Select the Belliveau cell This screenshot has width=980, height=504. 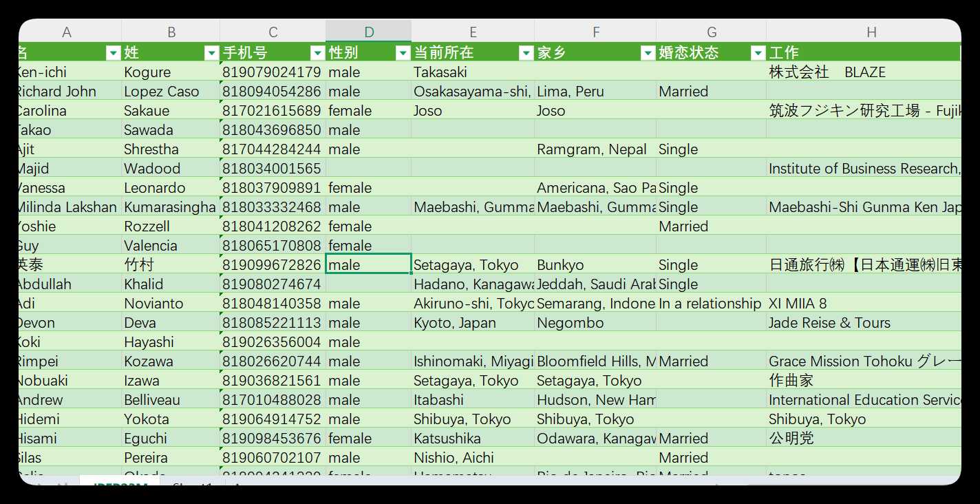pyautogui.click(x=171, y=399)
